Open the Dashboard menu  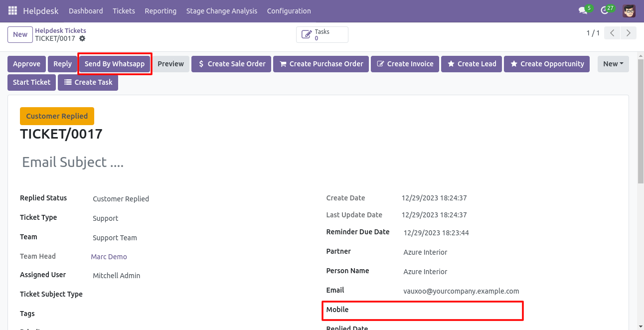tap(86, 10)
